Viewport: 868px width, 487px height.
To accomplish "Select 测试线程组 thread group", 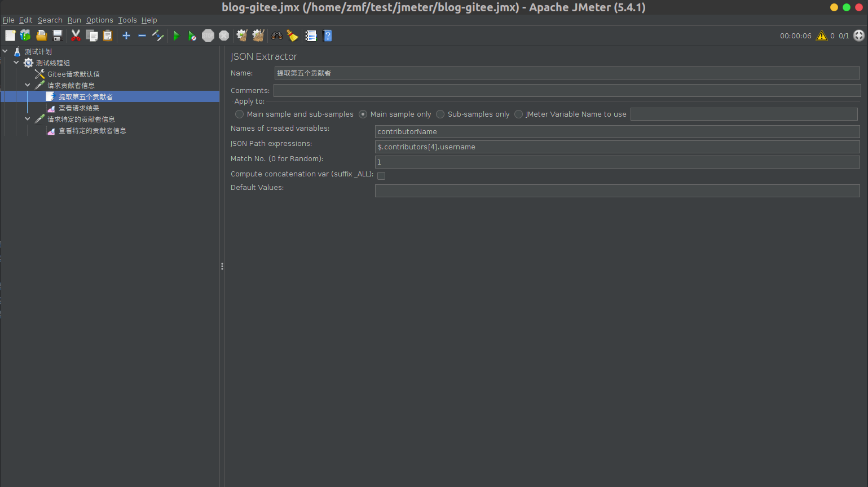I will point(53,63).
